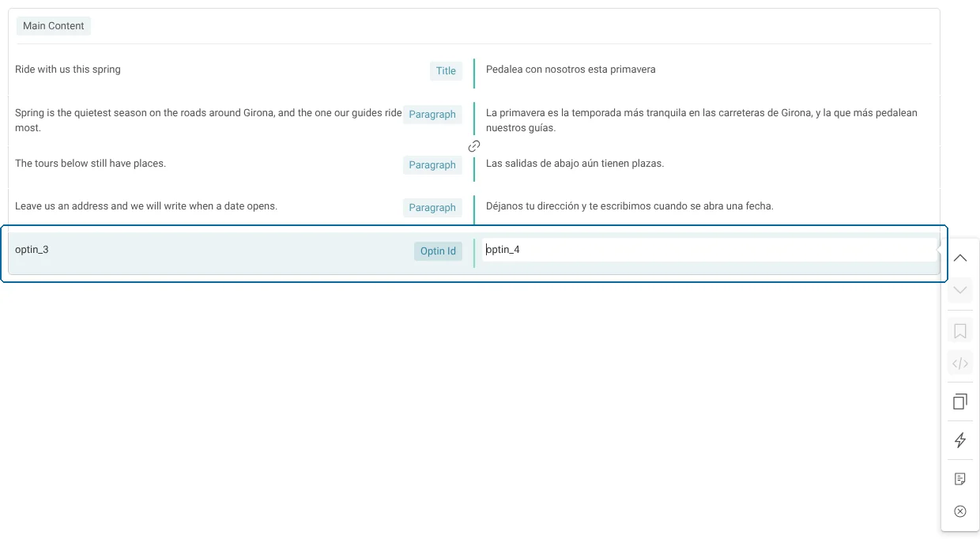The width and height of the screenshot is (980, 539).
Task: Click the lightning bolt icon
Action: (x=960, y=440)
